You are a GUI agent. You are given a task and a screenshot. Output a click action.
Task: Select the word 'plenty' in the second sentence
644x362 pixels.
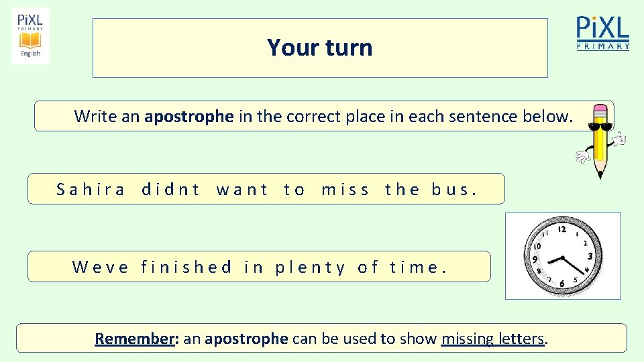coord(311,267)
